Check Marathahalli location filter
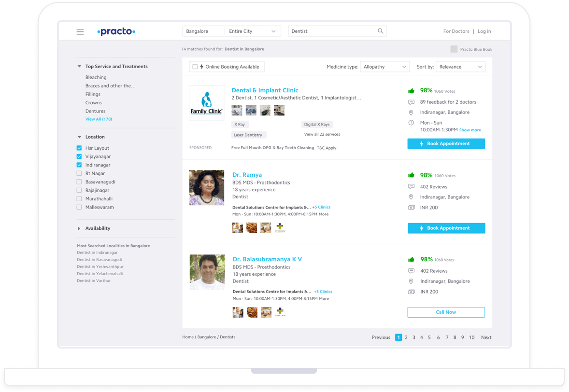The image size is (569, 392). pyautogui.click(x=79, y=199)
